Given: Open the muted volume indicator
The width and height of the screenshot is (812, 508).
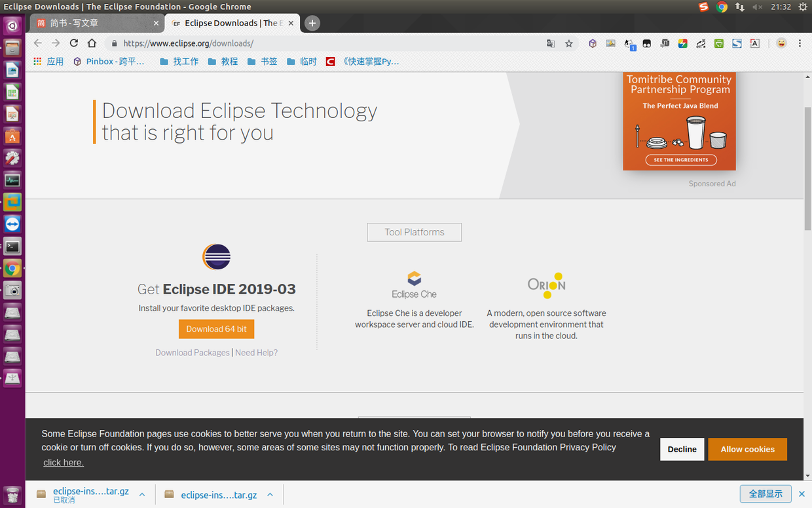Looking at the screenshot, I should tap(758, 7).
